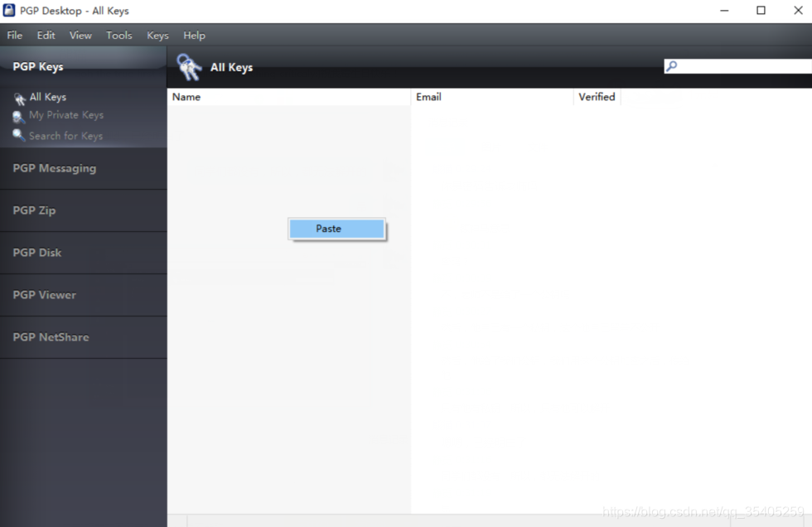Maximize the PGP Desktop window
812x527 pixels.
[761, 10]
